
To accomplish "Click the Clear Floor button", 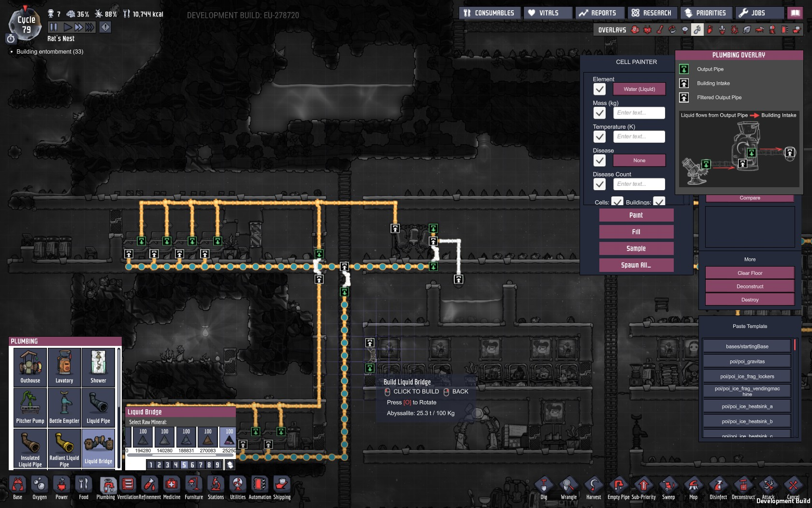I will pyautogui.click(x=750, y=273).
